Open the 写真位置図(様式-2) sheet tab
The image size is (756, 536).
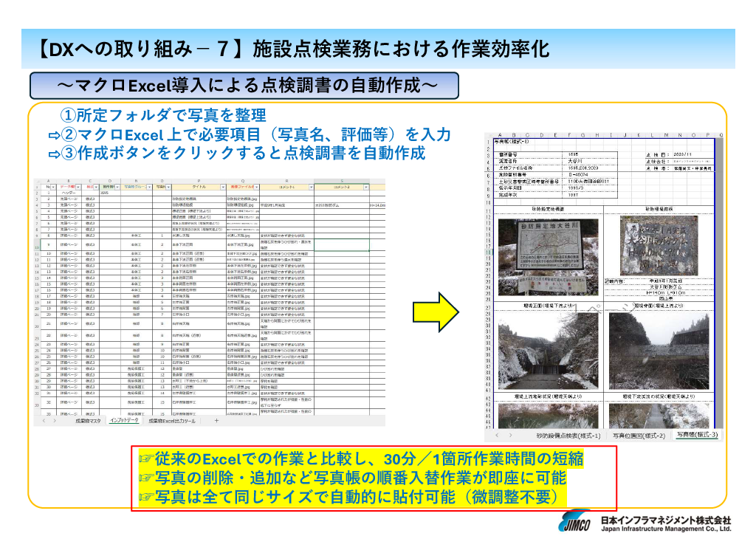(x=639, y=435)
